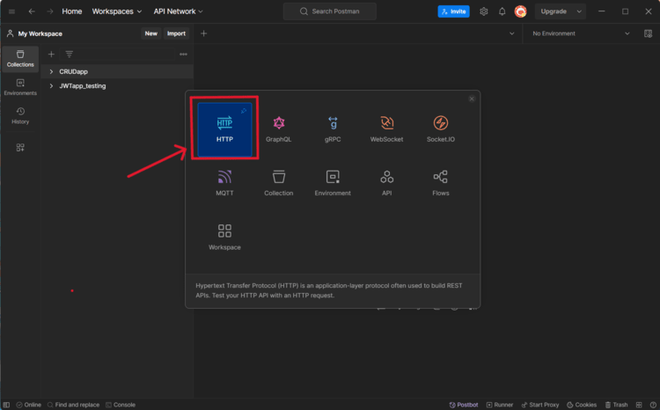660x410 pixels.
Task: Open the environment quick look icon
Action: click(648, 34)
